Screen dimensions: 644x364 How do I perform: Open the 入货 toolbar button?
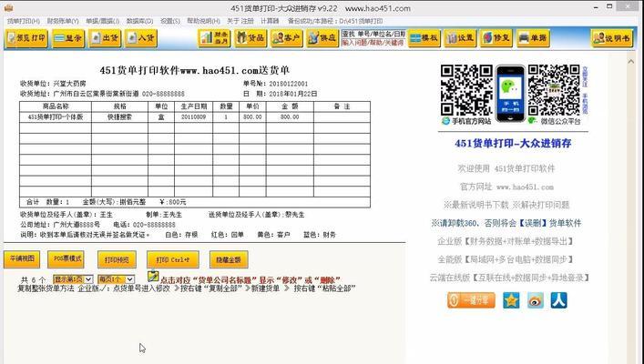[x=141, y=38]
